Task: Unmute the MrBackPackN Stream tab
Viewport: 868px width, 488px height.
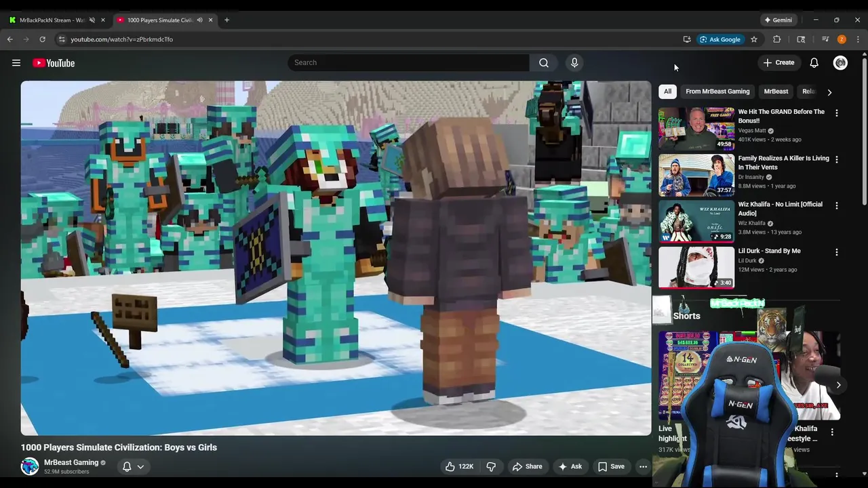Action: tap(92, 20)
